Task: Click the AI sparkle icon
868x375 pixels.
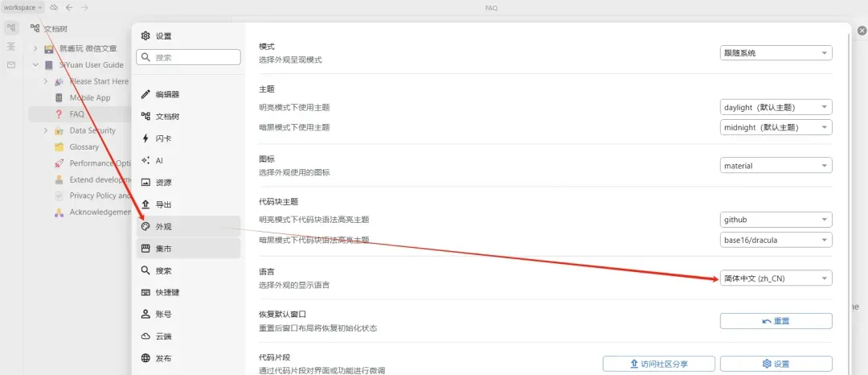Action: point(145,161)
